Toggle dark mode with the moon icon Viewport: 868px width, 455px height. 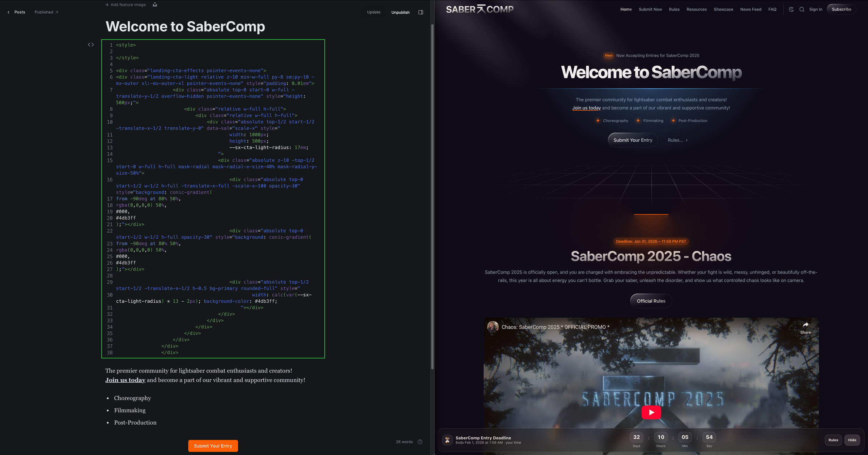791,9
